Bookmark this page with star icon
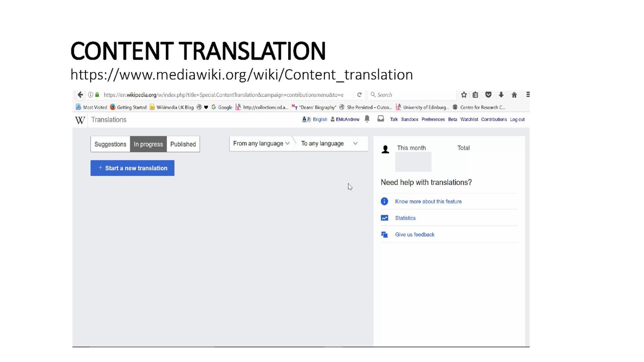Viewport: 644px width, 362px height. pyautogui.click(x=464, y=95)
